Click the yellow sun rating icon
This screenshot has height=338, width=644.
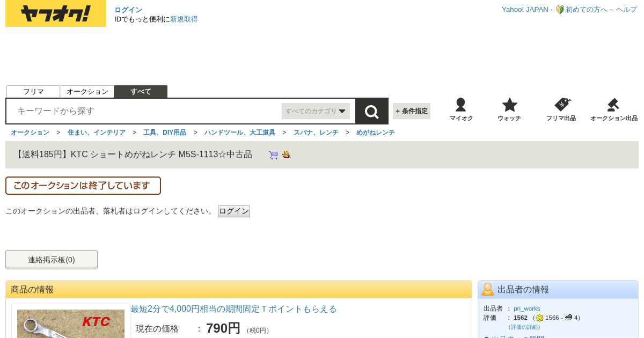click(539, 318)
